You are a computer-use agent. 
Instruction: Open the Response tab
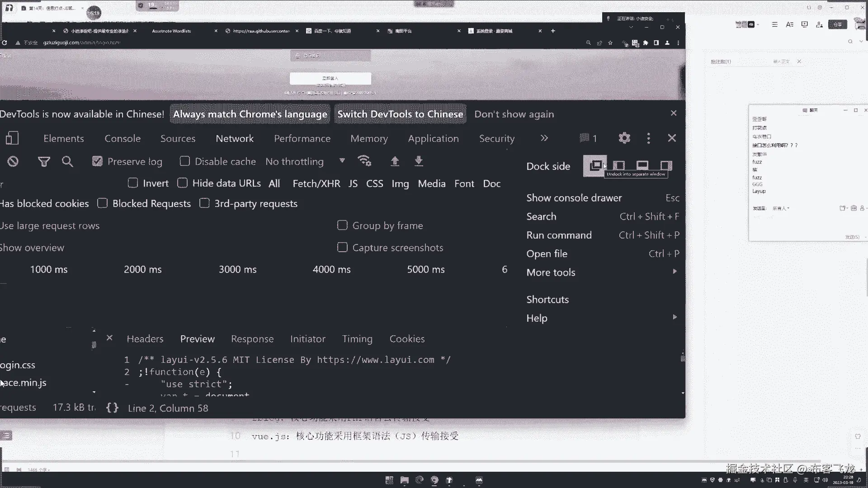pos(252,338)
